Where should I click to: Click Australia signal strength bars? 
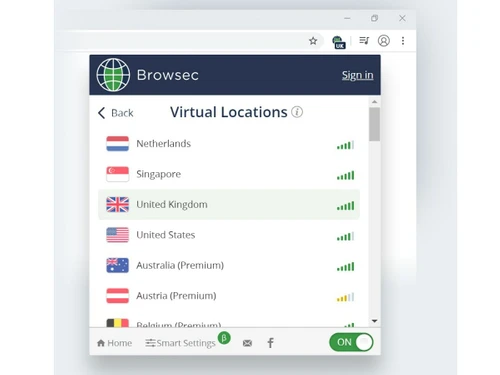click(x=345, y=267)
